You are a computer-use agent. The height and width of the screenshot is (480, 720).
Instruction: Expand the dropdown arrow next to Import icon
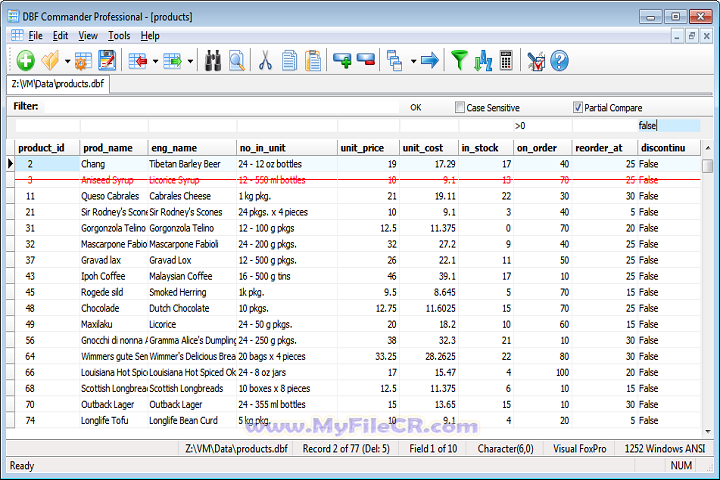(x=155, y=61)
